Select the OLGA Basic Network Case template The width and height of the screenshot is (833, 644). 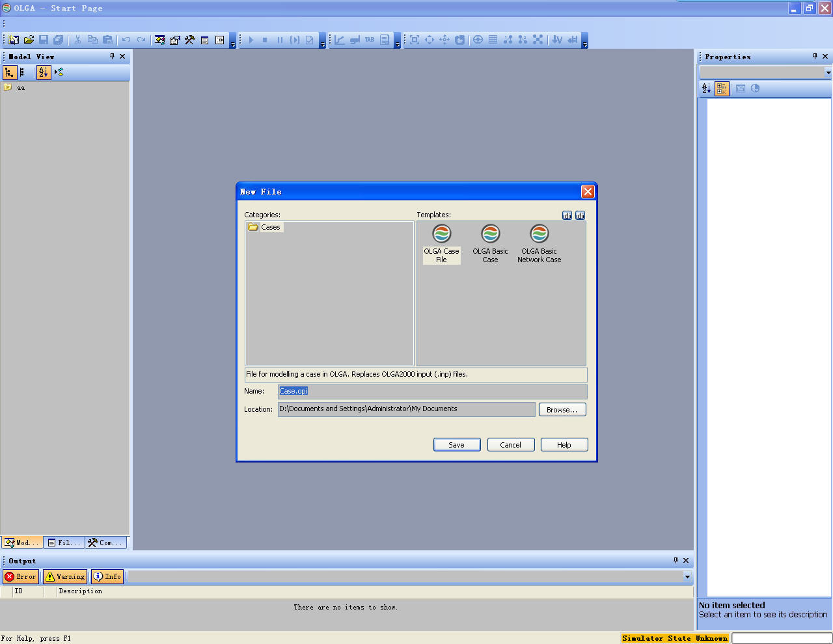pos(539,244)
